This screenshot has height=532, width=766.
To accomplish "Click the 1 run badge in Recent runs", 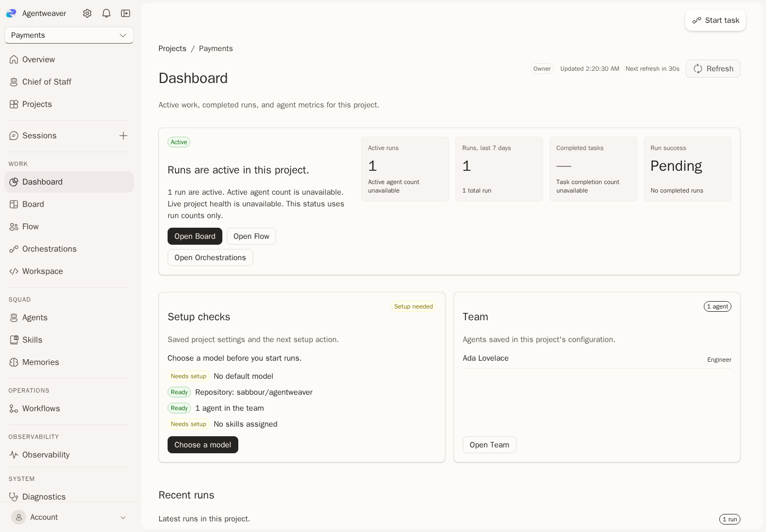I will click(x=730, y=519).
